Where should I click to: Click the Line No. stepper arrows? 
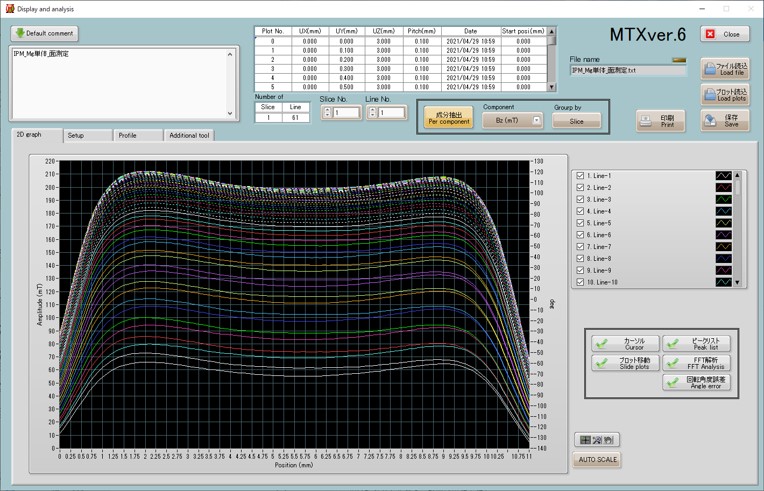click(373, 113)
